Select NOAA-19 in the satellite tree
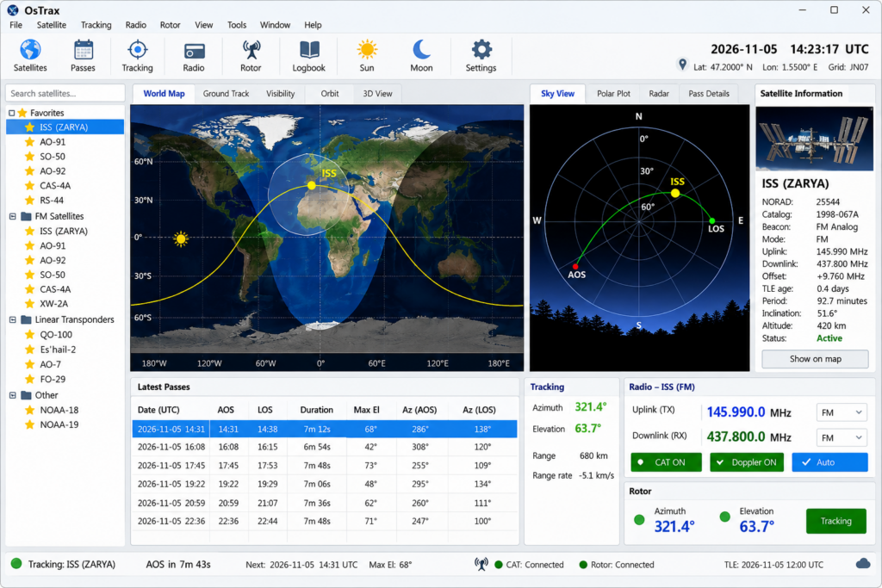 tap(59, 424)
